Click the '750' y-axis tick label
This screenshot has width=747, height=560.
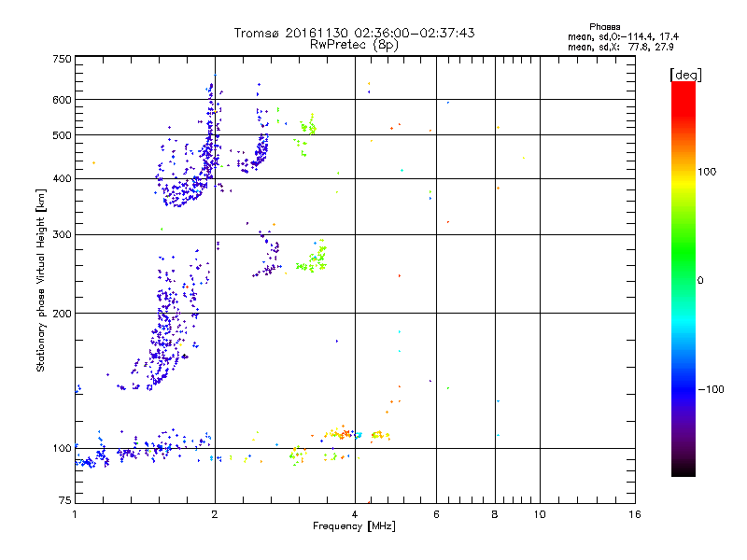[62, 59]
